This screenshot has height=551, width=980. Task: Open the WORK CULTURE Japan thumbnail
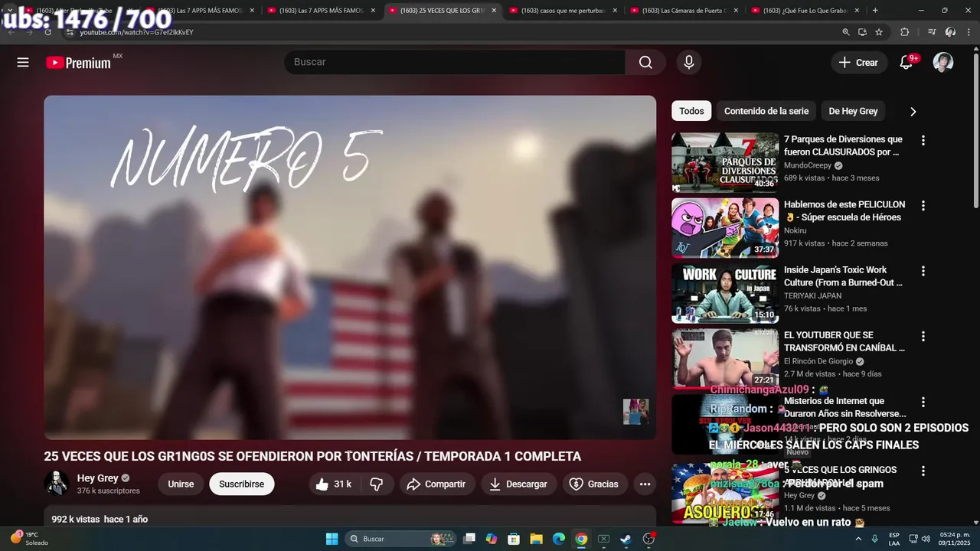(x=725, y=293)
